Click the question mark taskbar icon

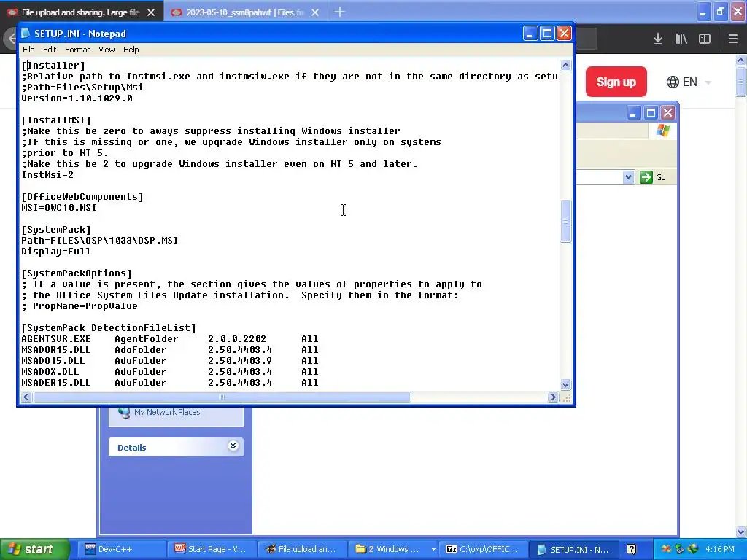[631, 549]
